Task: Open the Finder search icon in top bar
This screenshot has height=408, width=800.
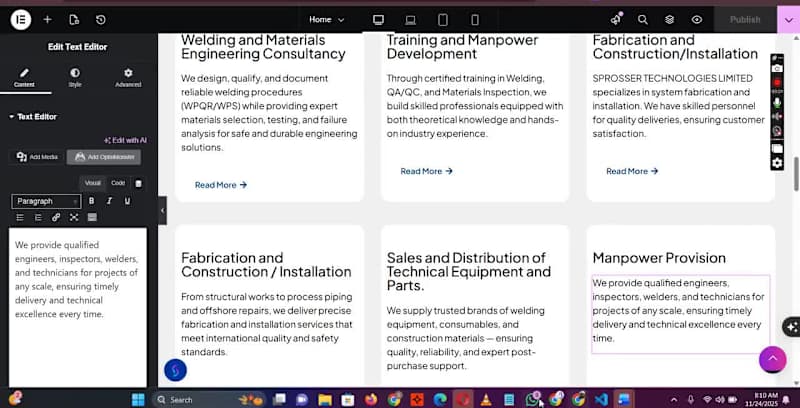Action: click(x=643, y=20)
